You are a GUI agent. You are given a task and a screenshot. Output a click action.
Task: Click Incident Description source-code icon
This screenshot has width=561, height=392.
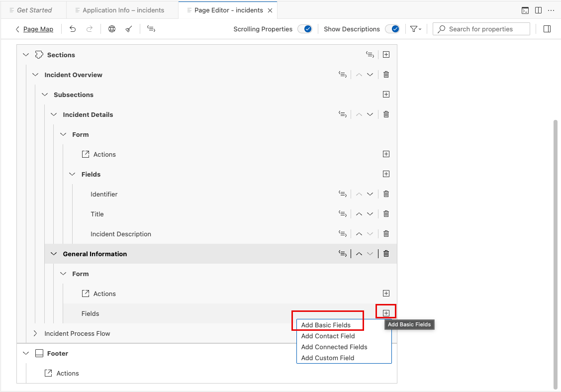pos(343,234)
